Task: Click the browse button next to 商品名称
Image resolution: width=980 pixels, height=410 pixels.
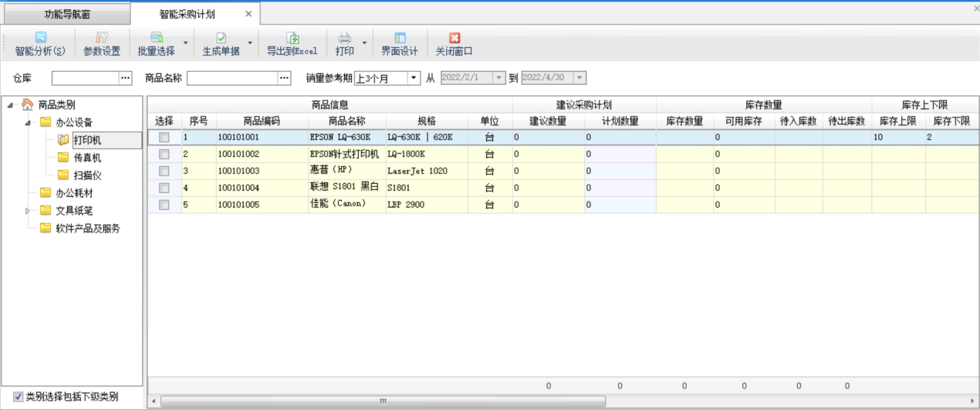Action: click(x=284, y=78)
